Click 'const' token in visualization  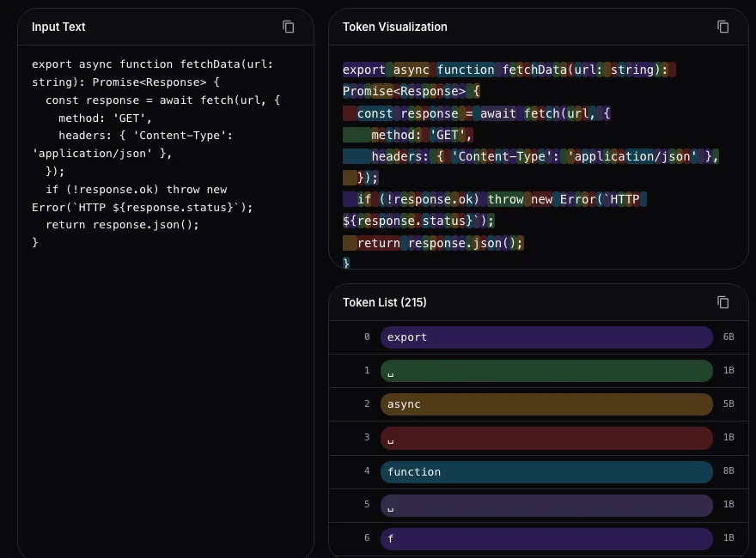[375, 113]
